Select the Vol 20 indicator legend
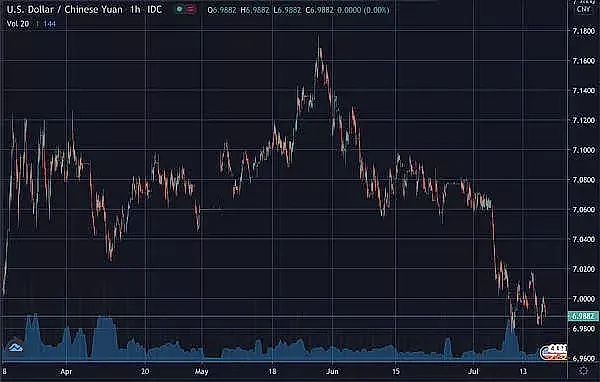Image resolution: width=600 pixels, height=382 pixels. coord(18,24)
